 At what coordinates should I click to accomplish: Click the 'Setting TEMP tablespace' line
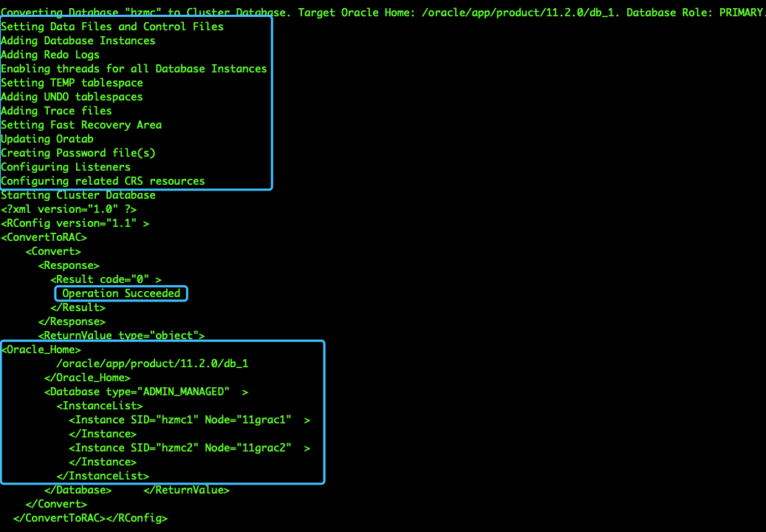(72, 83)
